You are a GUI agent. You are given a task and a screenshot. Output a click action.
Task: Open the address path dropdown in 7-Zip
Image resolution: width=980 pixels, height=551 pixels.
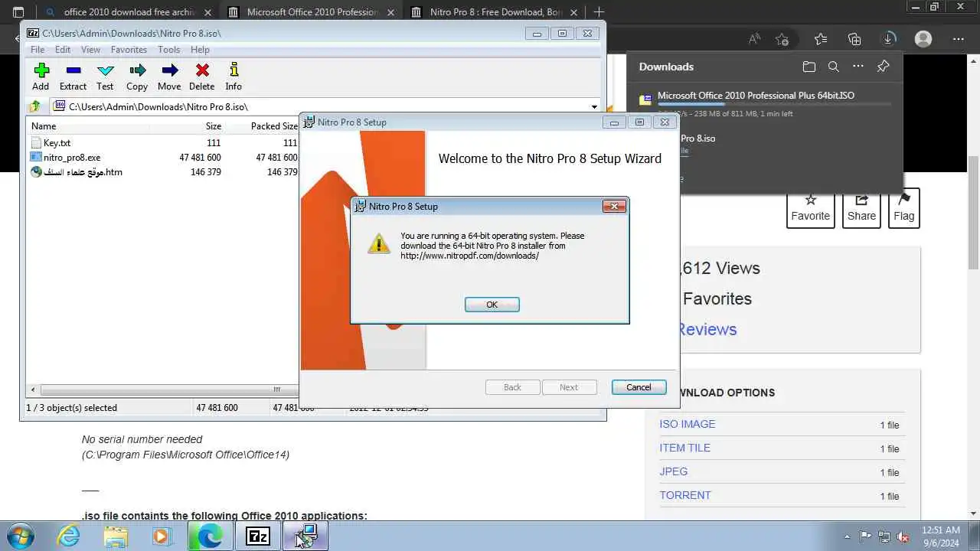point(594,107)
